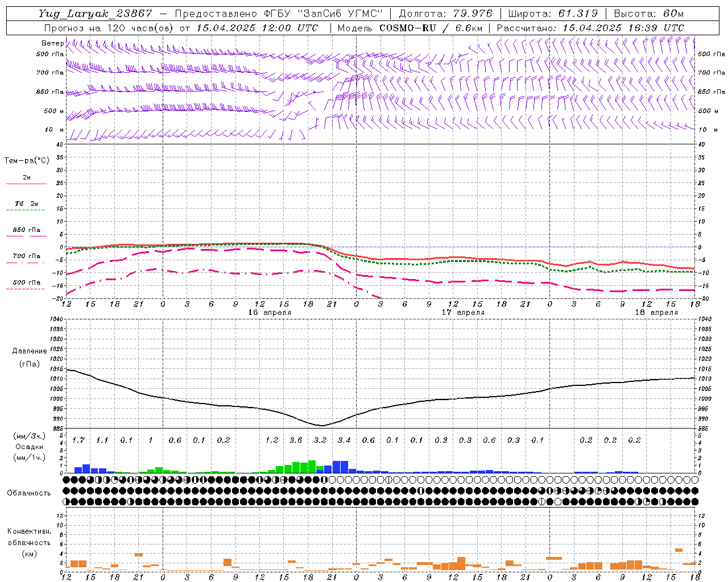Image resolution: width=728 pixels, height=582 pixels.
Task: Click the longitude value "Долгота: 79.976"
Action: coord(446,14)
